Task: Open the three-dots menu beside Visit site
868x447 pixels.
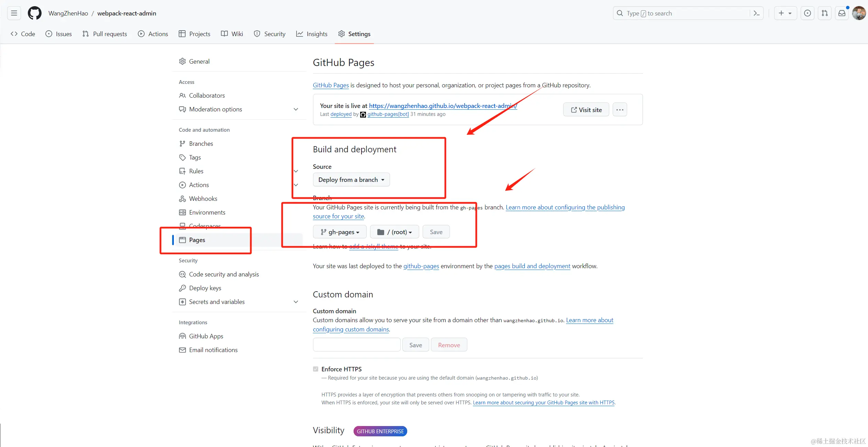Action: [x=620, y=110]
